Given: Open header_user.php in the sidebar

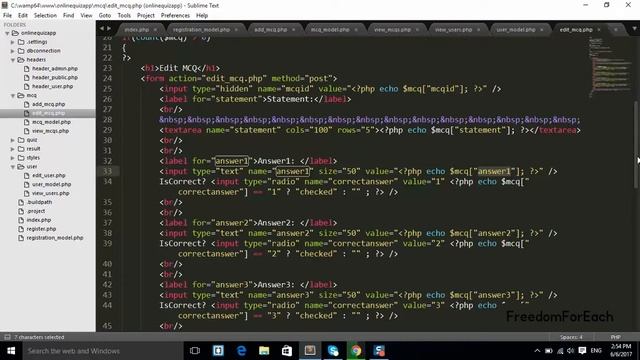Looking at the screenshot, I should point(52,87).
